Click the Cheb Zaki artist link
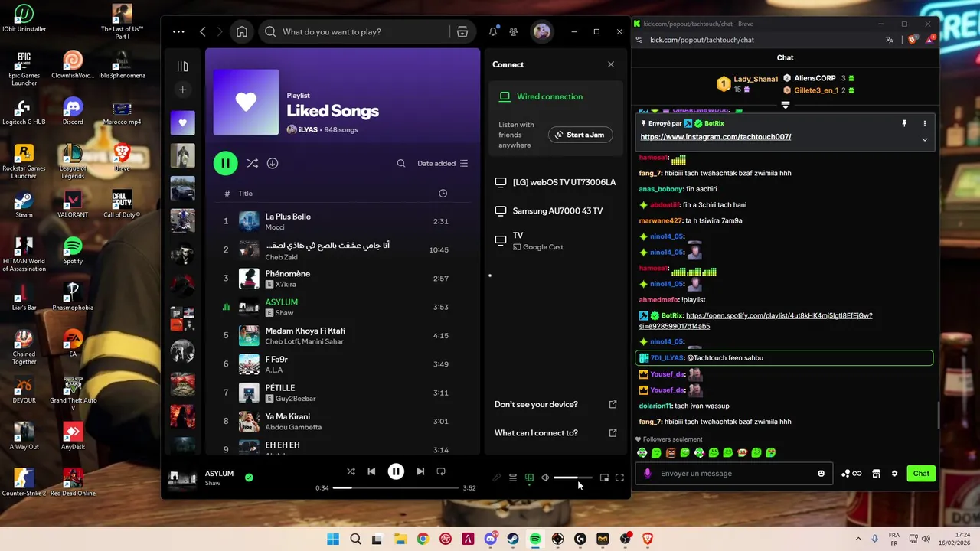The height and width of the screenshot is (551, 980). coord(281,257)
